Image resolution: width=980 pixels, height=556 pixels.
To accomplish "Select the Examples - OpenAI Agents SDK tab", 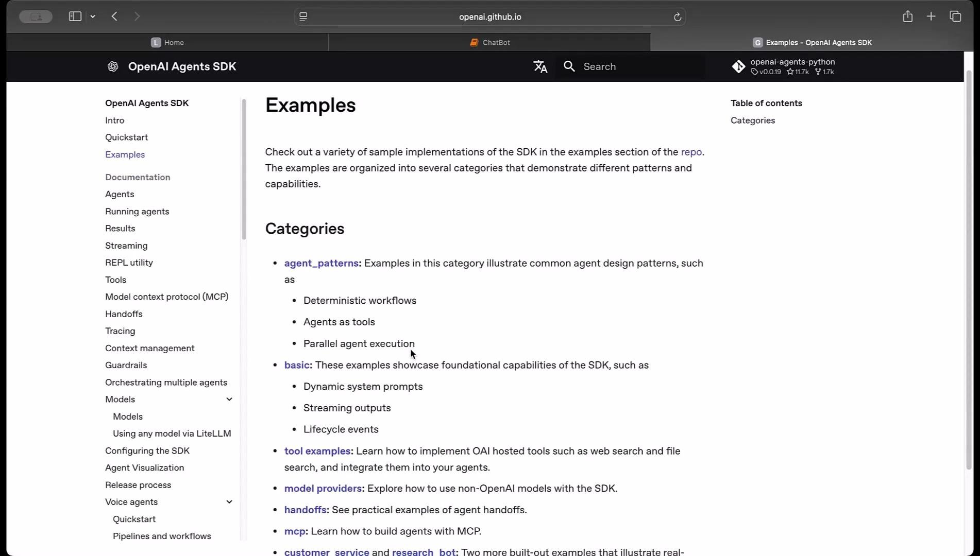I will pyautogui.click(x=812, y=42).
